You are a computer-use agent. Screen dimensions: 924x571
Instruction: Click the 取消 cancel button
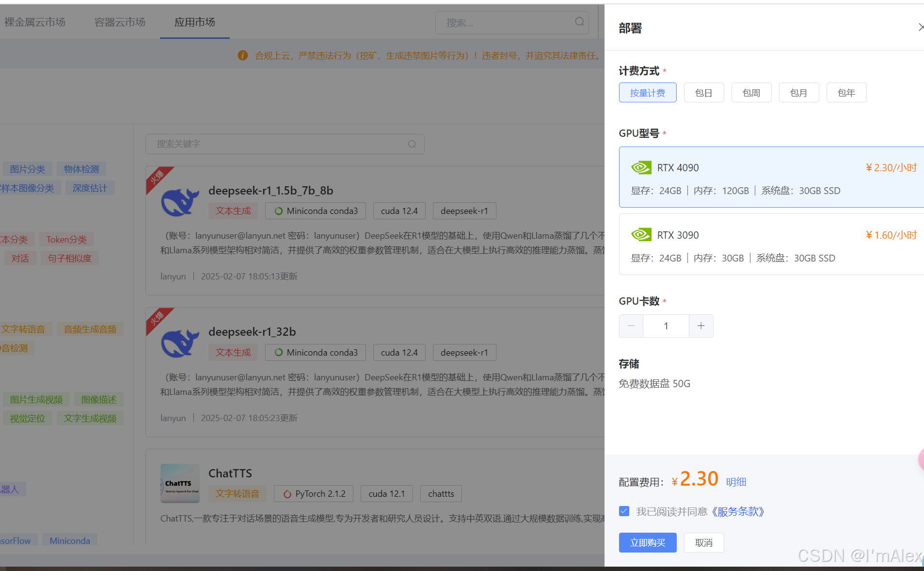point(704,542)
